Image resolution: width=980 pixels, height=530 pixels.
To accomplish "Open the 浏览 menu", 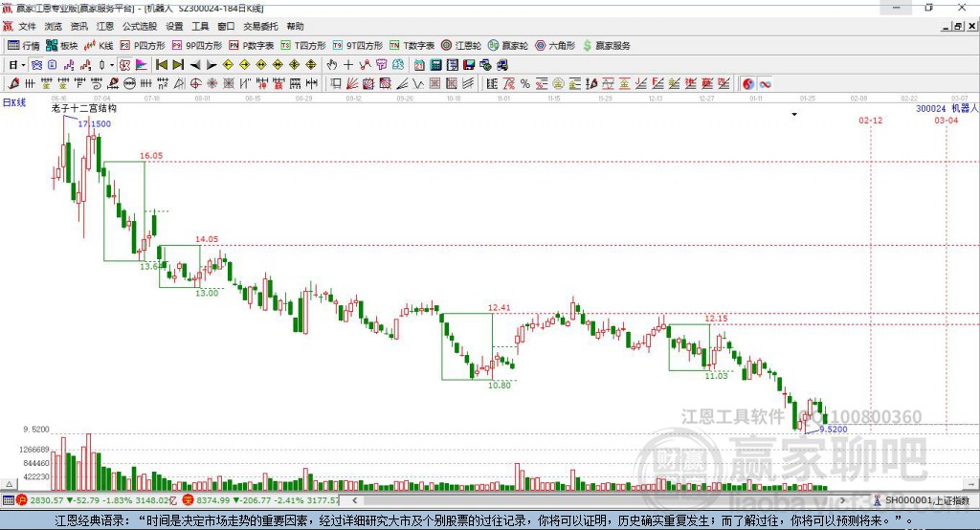I will [x=54, y=26].
